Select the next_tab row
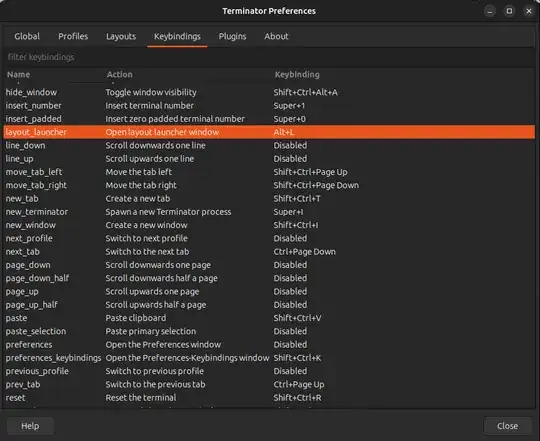Screen dimensions: 540x441 tap(269, 252)
